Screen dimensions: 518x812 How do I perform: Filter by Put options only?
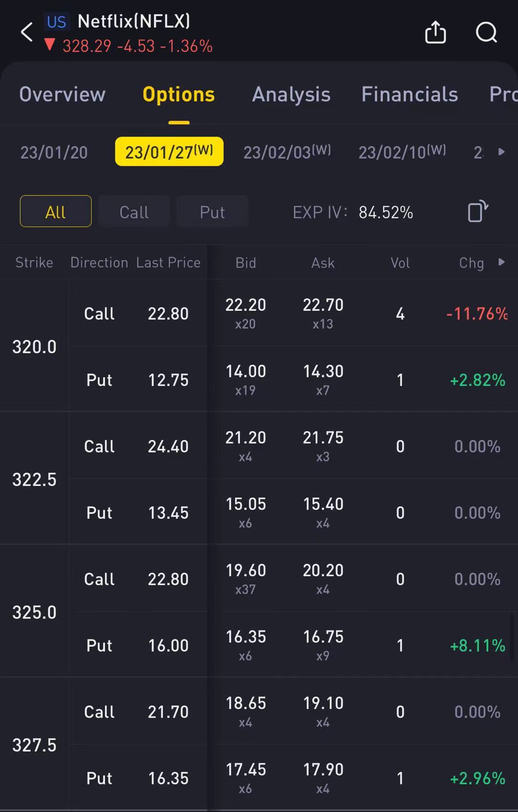212,211
